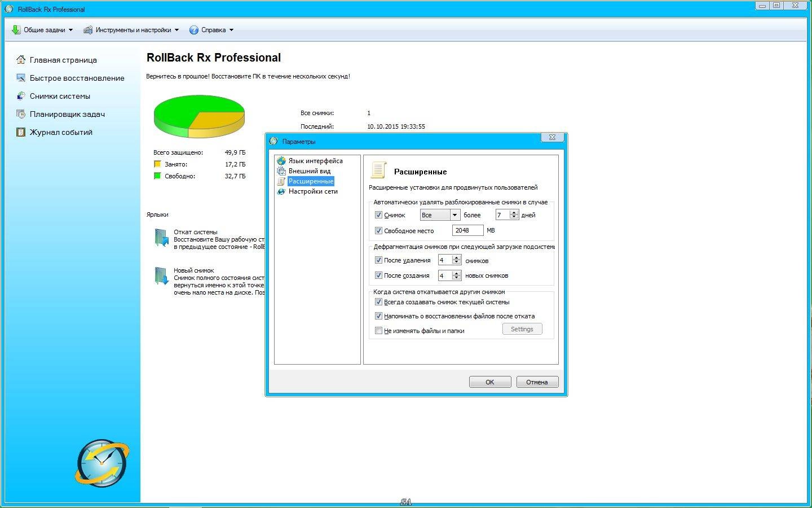Click the Новый снимок shortcut icon

pos(161,277)
